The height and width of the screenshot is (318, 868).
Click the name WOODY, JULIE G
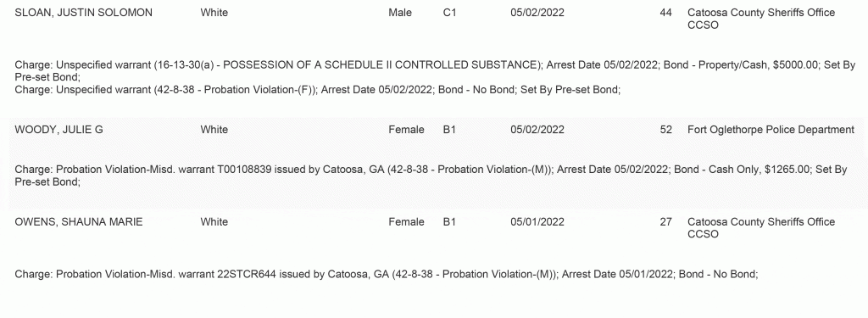pos(58,130)
